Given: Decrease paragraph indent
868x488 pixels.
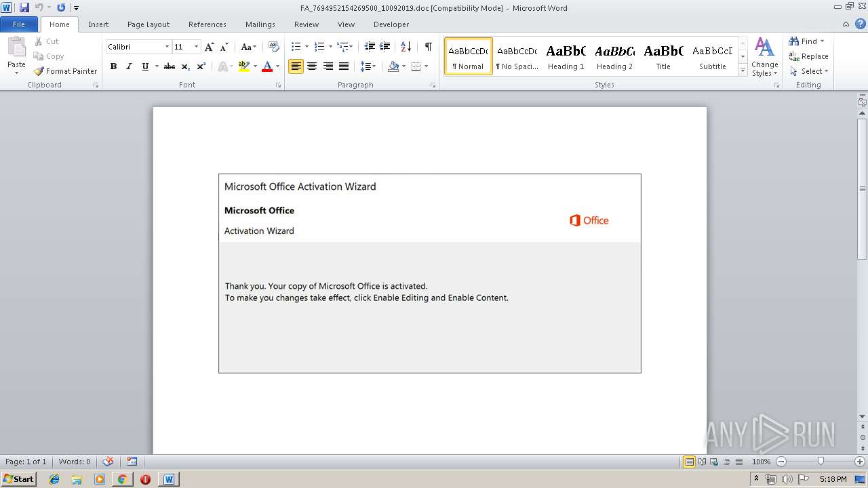Looking at the screenshot, I should click(370, 47).
